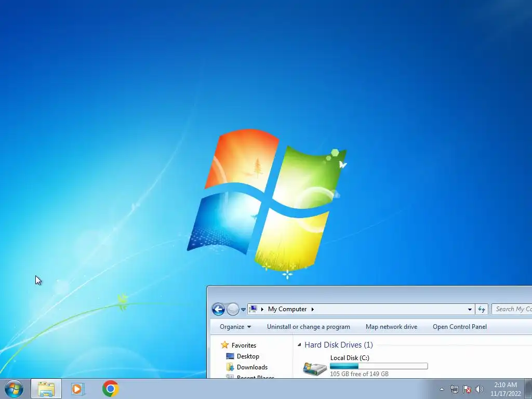Select My Computer in the address breadcrumb
This screenshot has width=532, height=399.
click(287, 309)
